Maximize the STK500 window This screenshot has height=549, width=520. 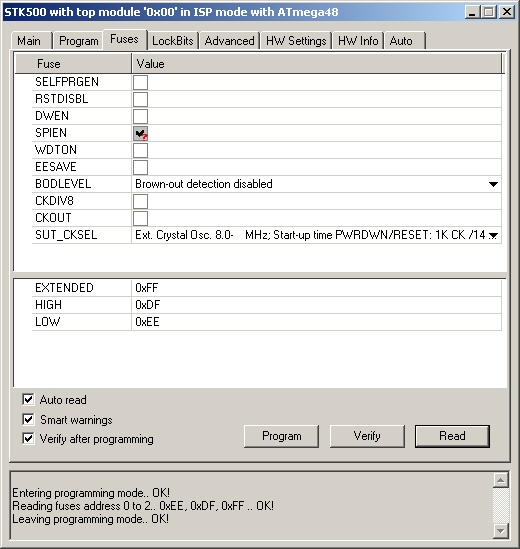489,12
